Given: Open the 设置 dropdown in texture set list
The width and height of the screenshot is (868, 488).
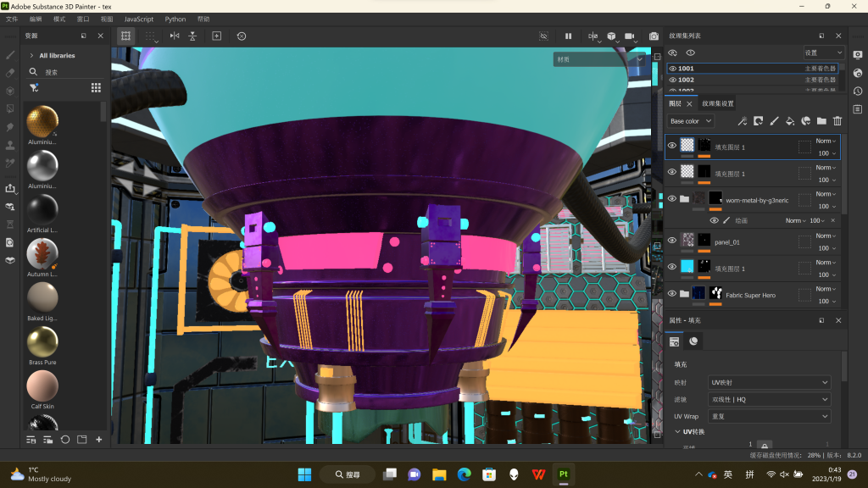Looking at the screenshot, I should click(824, 53).
